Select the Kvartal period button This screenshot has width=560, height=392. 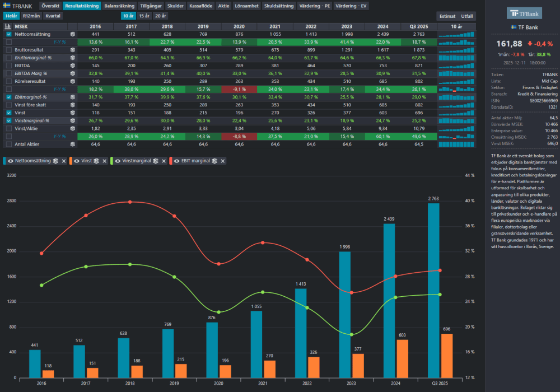[x=53, y=16]
